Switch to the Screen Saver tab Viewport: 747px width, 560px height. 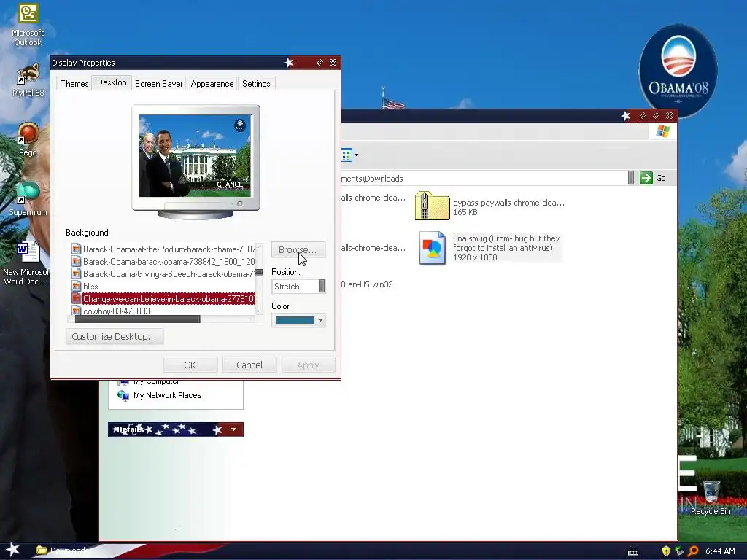158,84
